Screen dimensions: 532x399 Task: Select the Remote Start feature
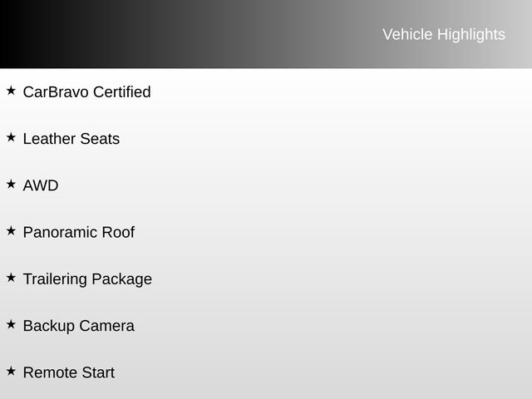(x=69, y=372)
